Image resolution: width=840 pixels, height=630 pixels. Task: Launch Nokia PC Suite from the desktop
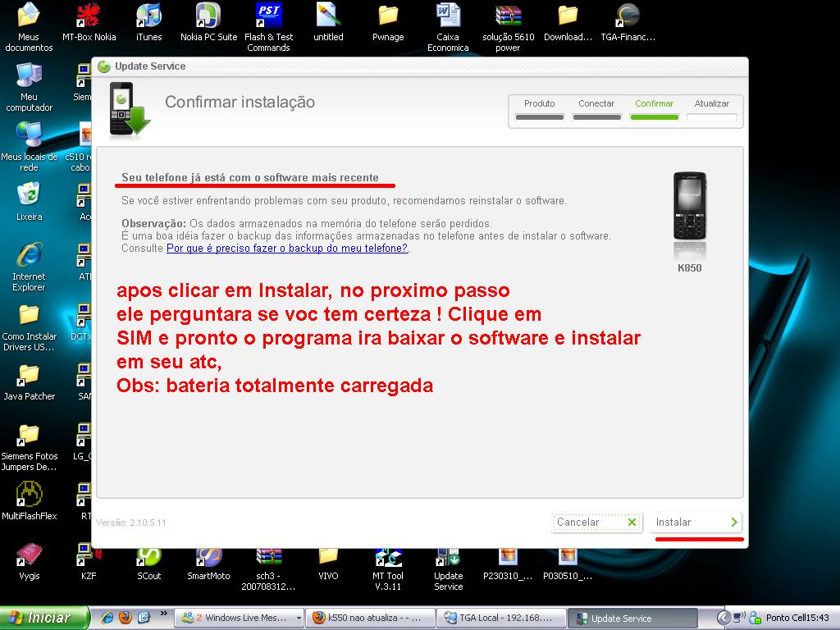tap(208, 22)
